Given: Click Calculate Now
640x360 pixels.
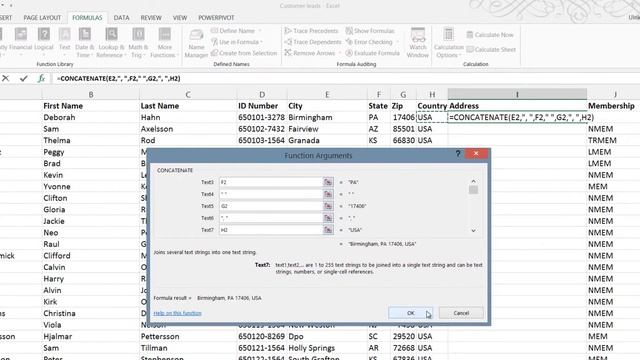Looking at the screenshot, I should (490, 35).
